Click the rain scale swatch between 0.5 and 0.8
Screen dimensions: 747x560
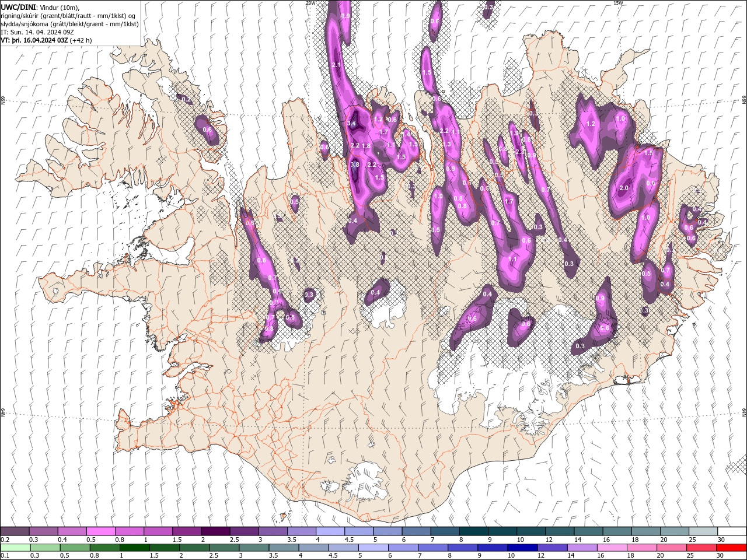[75, 548]
